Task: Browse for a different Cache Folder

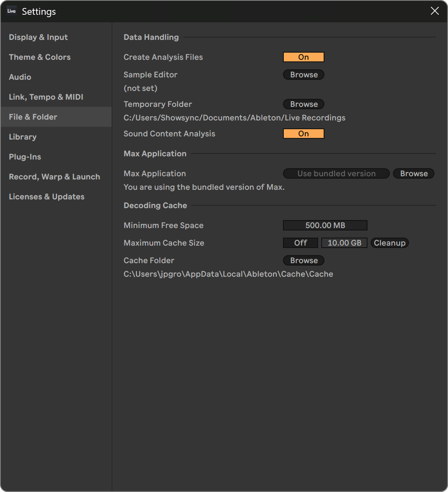Action: pos(303,260)
